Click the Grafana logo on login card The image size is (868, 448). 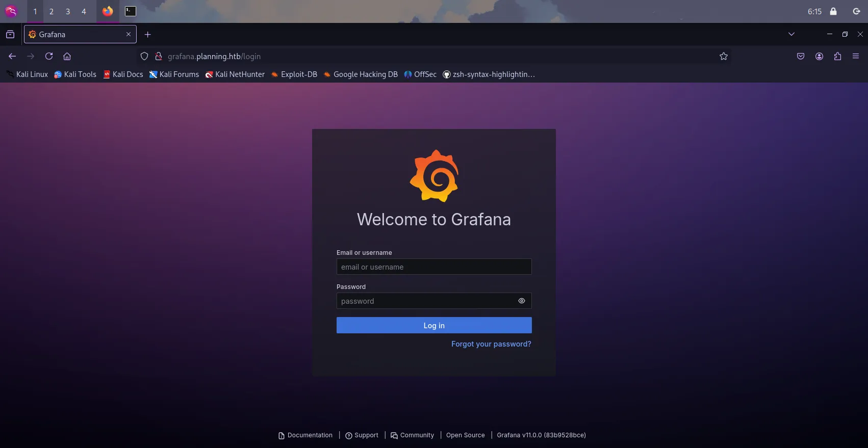434,176
